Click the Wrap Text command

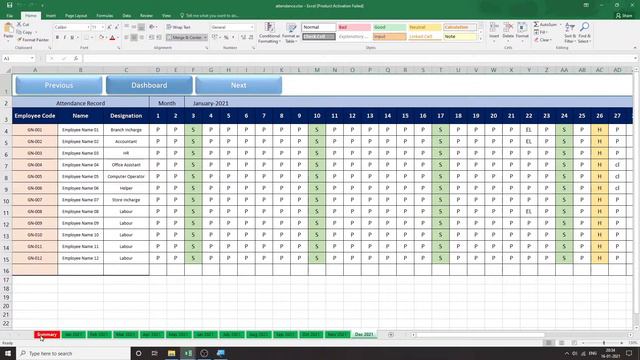click(178, 27)
